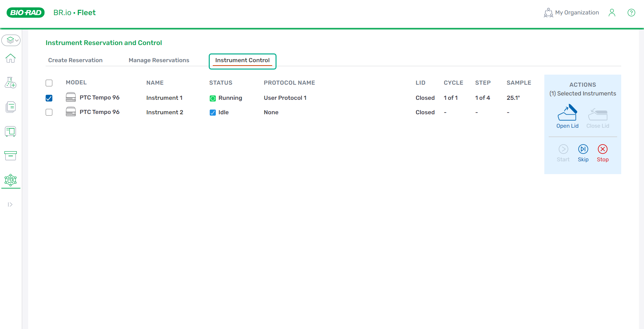
Task: Switch to Create Reservation tab
Action: (x=75, y=60)
